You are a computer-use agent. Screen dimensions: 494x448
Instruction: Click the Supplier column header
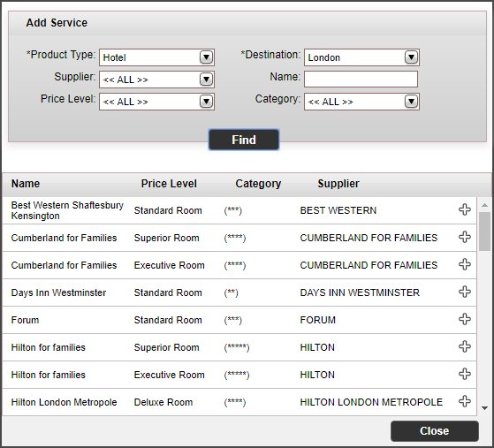point(338,184)
